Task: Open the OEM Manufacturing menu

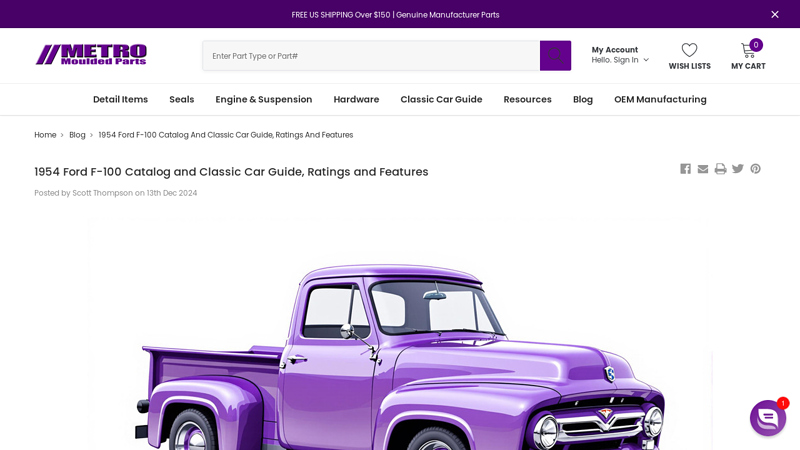Action: (660, 99)
